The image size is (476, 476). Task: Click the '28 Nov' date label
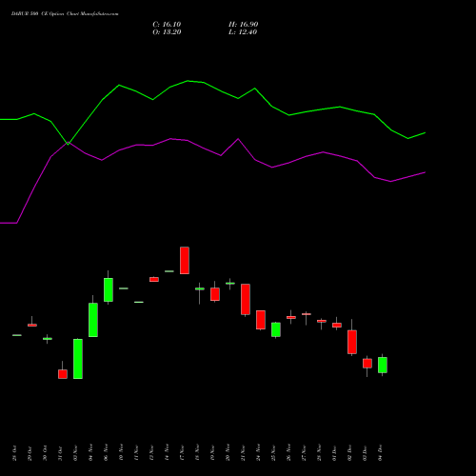319,452
